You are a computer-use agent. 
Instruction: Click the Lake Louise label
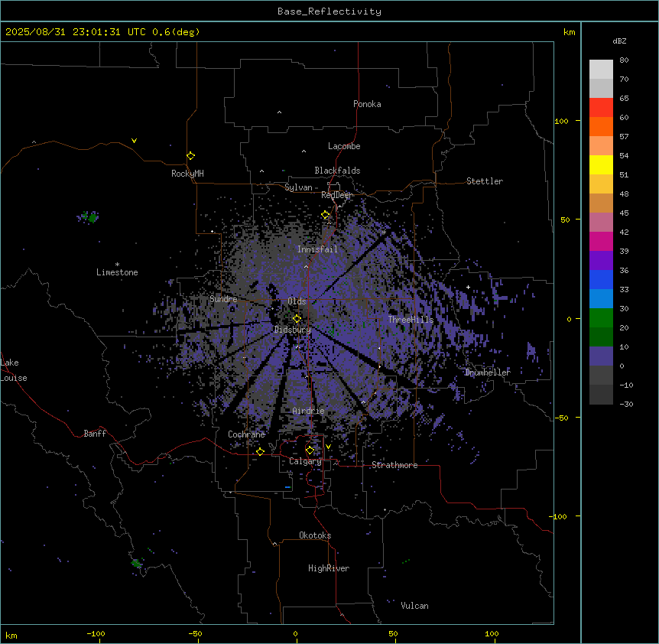(x=14, y=370)
